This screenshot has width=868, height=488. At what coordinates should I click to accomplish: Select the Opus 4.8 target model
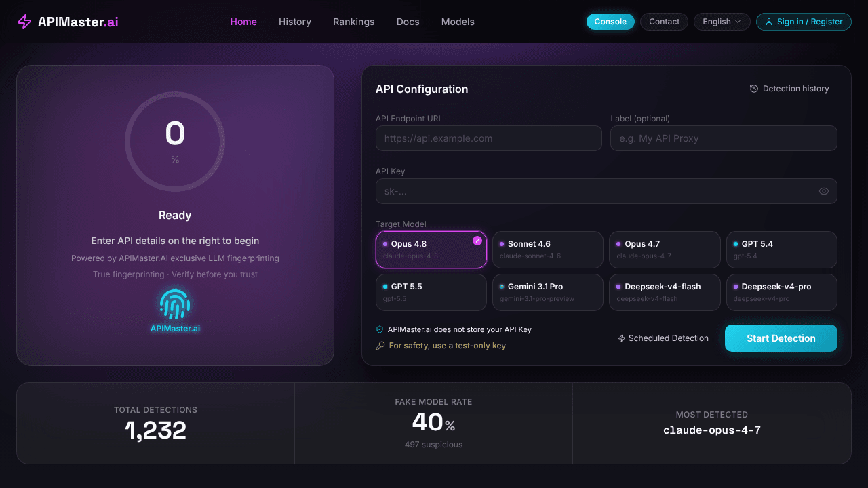tap(431, 250)
